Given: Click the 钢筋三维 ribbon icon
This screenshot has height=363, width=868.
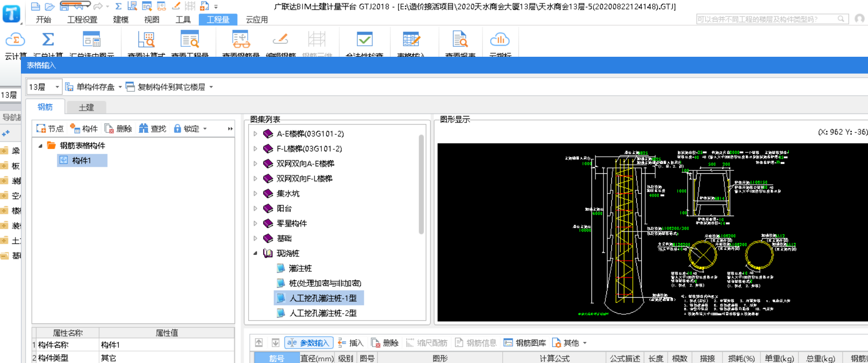Looking at the screenshot, I should 317,40.
